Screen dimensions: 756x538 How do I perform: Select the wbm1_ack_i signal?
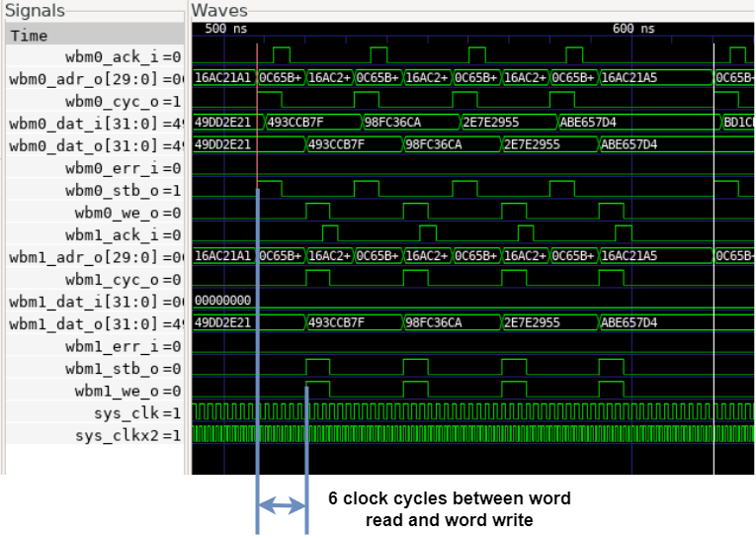95,235
